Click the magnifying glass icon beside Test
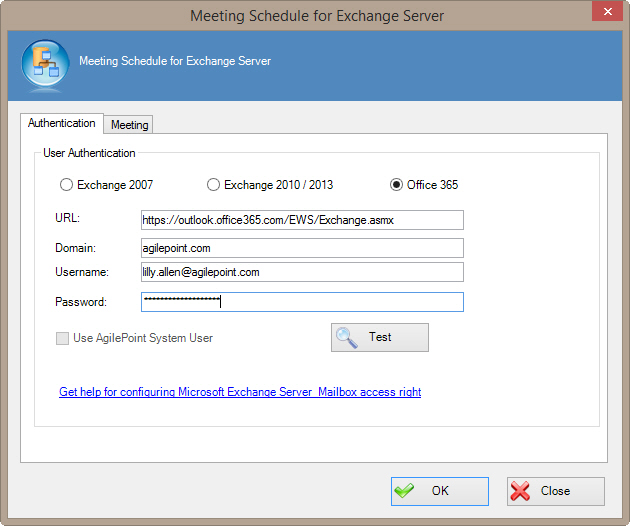 tap(347, 338)
